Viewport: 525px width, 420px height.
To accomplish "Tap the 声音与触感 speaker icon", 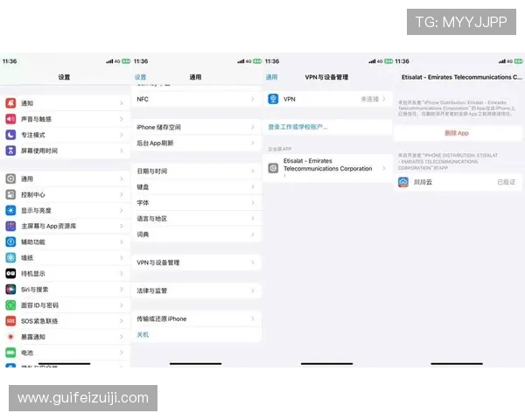I will pyautogui.click(x=10, y=119).
